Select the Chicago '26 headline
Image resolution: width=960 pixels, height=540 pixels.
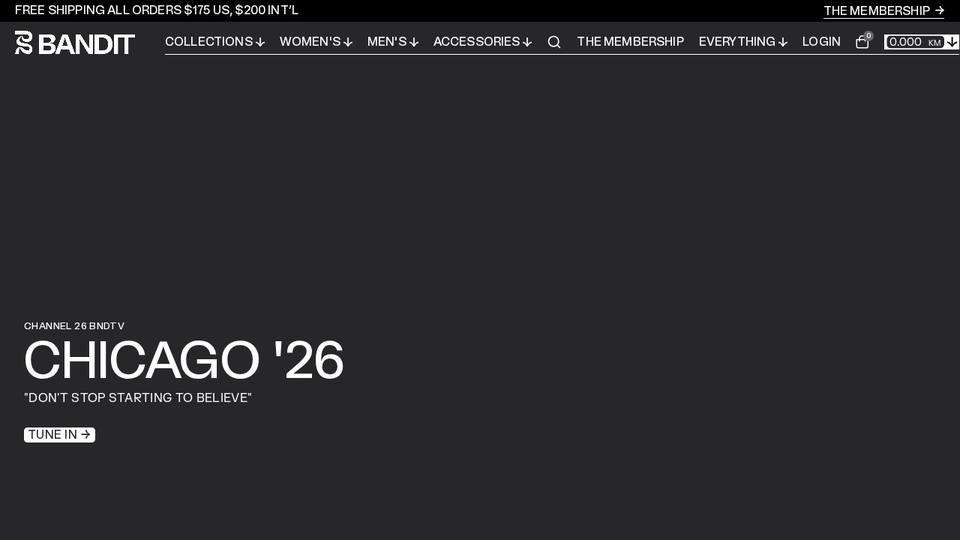click(x=184, y=360)
